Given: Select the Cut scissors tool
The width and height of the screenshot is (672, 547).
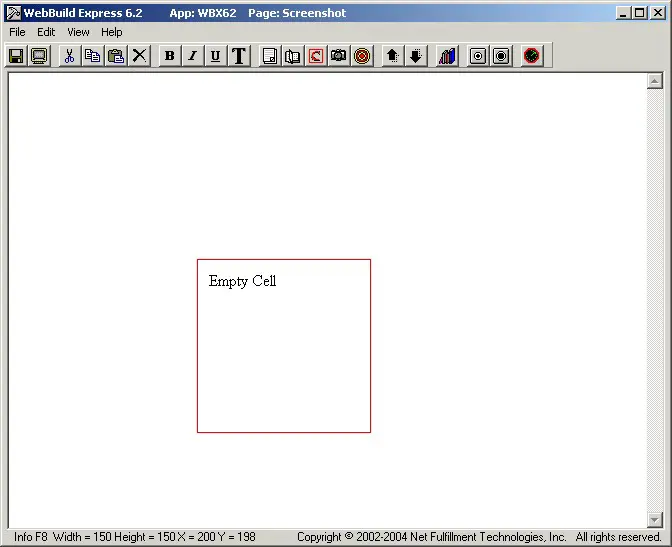Looking at the screenshot, I should (x=69, y=56).
